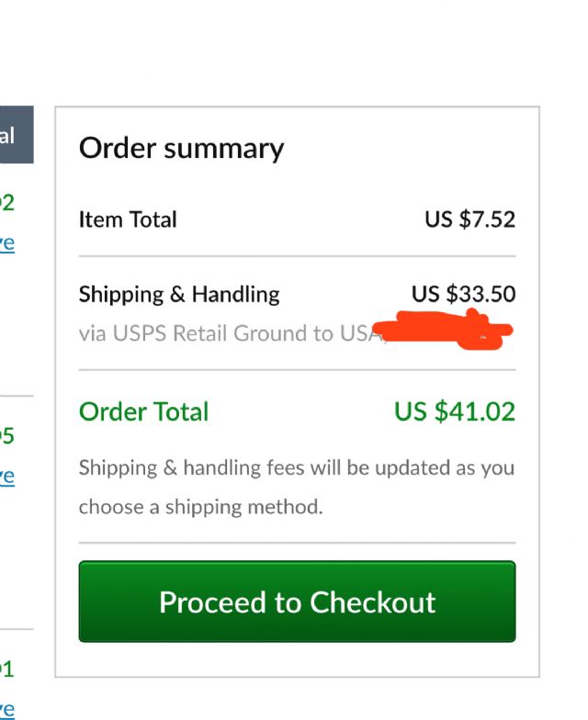The width and height of the screenshot is (588, 720).
Task: Click the shipping fees will be updated note
Action: [296, 467]
